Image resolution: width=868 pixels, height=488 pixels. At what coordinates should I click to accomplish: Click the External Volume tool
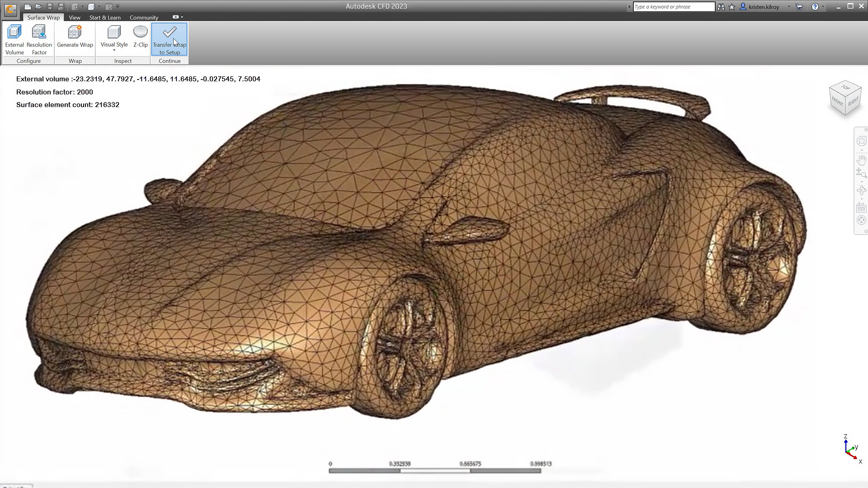pyautogui.click(x=14, y=40)
